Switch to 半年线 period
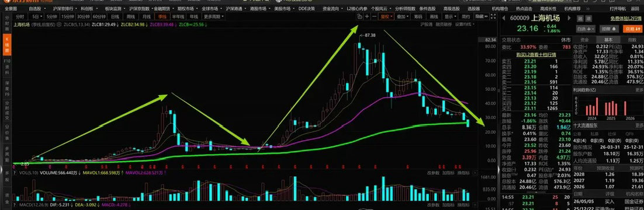 point(178,16)
